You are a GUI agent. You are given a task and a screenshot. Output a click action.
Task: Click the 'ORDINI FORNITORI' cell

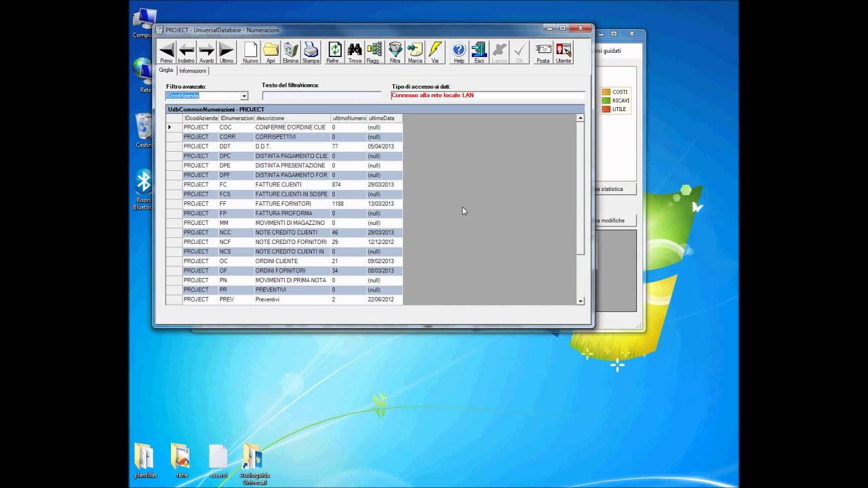292,270
